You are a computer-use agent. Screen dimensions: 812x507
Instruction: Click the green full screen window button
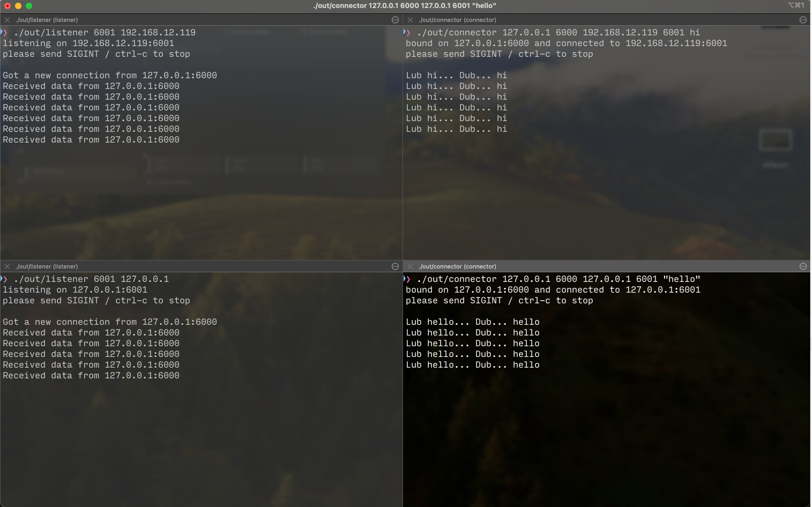point(29,6)
